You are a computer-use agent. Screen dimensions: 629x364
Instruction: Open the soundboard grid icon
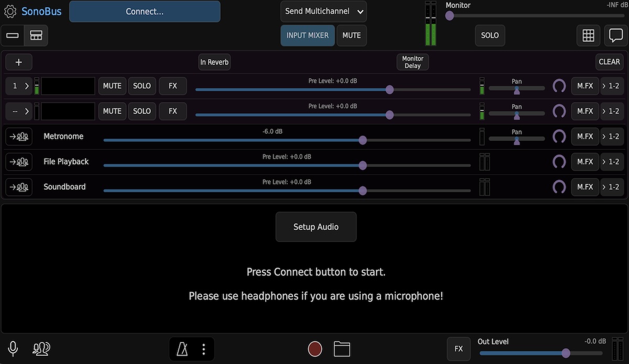(589, 36)
